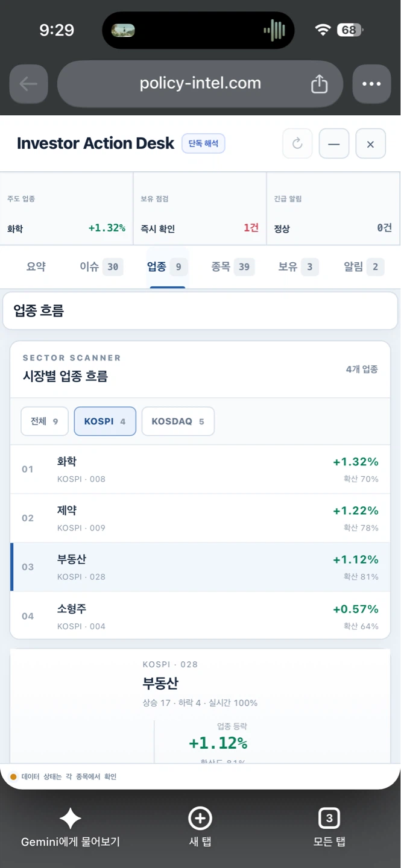Image resolution: width=401 pixels, height=868 pixels.
Task: Tap the browser back arrow
Action: click(x=28, y=84)
